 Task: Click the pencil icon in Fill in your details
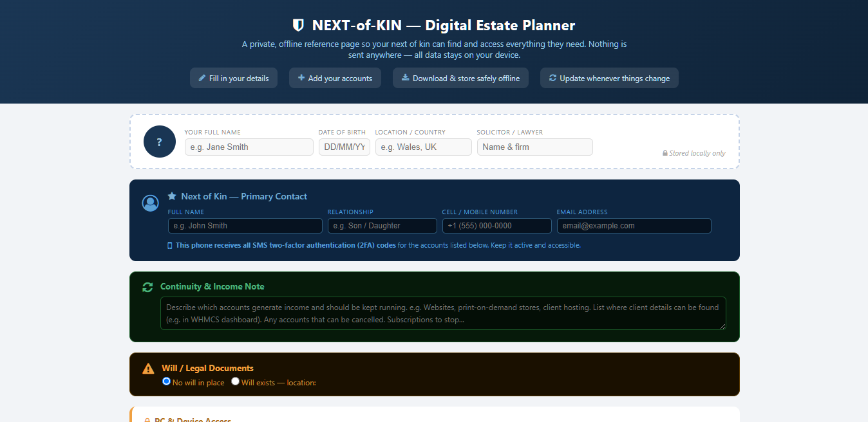point(202,78)
